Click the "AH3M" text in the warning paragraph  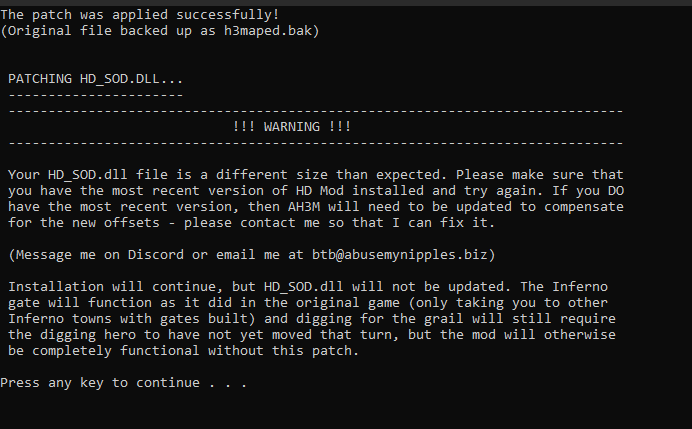coord(304,207)
